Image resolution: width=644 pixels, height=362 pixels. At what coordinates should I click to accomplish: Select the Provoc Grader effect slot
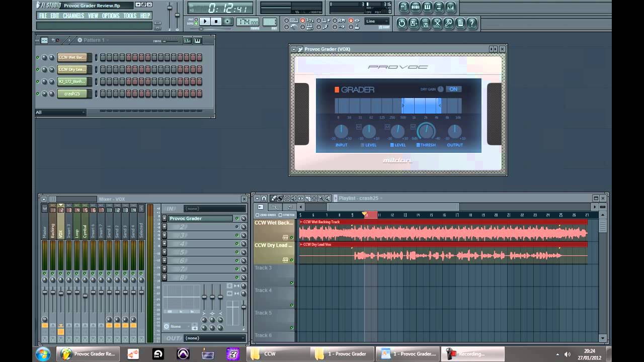pos(200,219)
